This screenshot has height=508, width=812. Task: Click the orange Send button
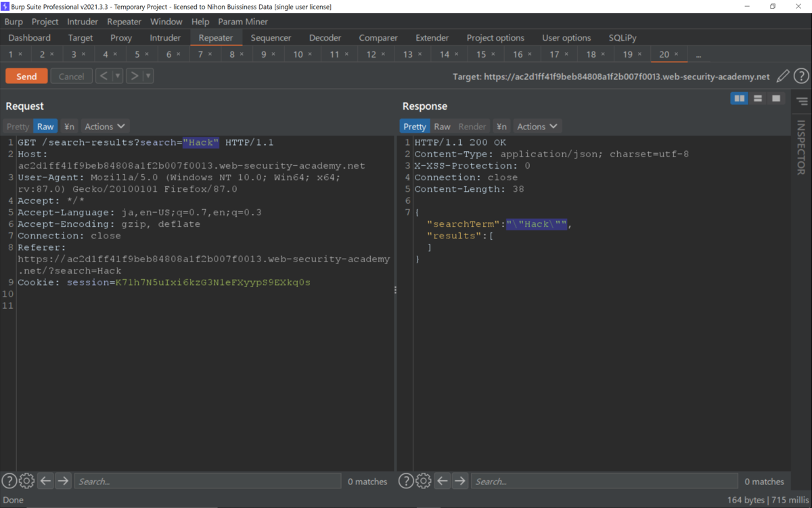tap(26, 76)
